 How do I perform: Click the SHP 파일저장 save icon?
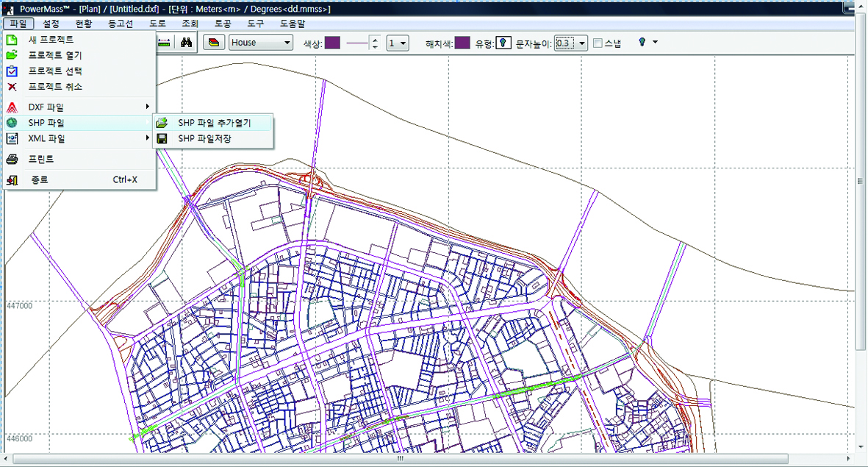pos(162,138)
